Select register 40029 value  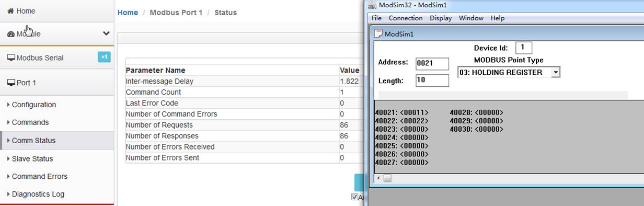click(489, 121)
